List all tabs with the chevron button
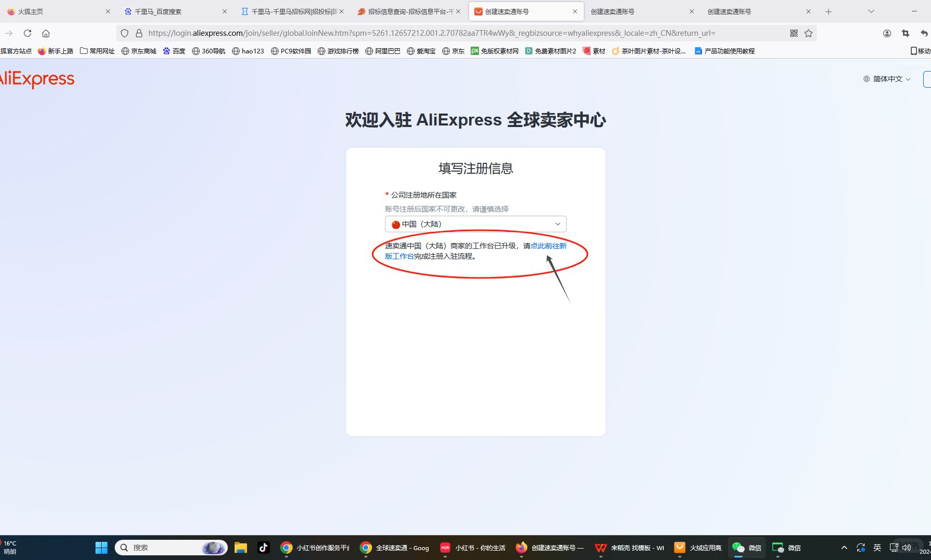931x560 pixels. [x=871, y=11]
